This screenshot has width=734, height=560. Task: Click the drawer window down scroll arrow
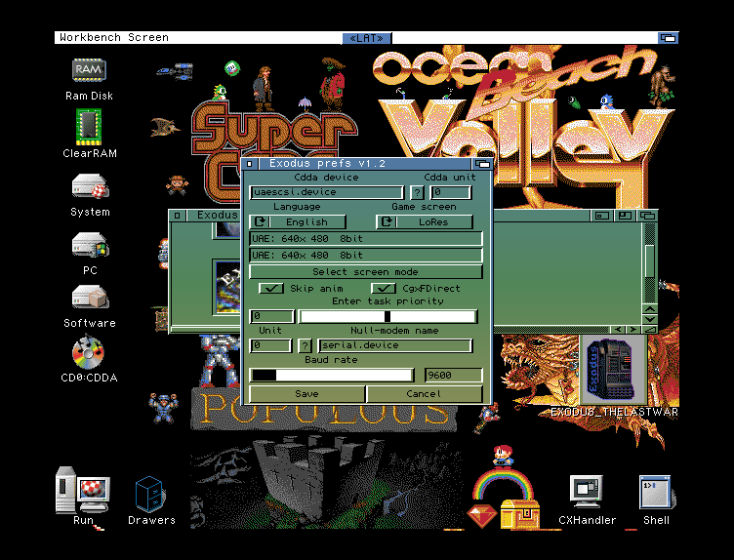coord(650,319)
